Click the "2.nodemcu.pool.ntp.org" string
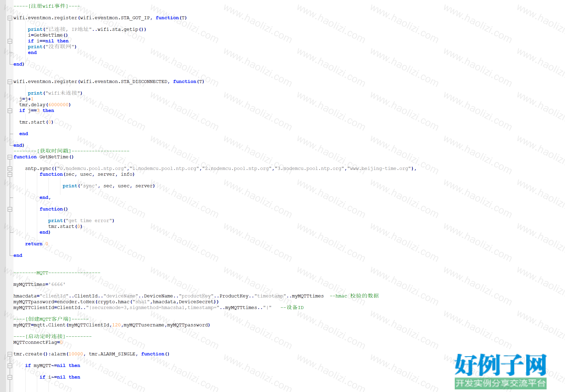565x392 pixels. point(237,169)
